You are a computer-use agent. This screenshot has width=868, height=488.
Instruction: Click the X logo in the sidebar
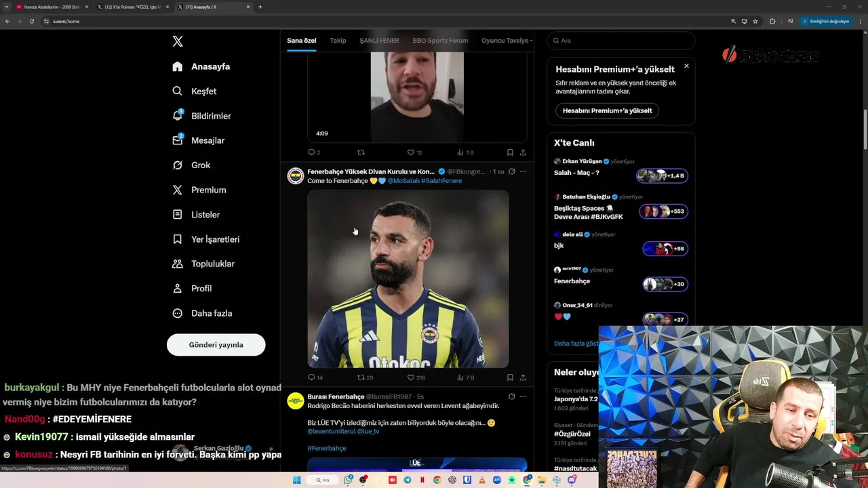pyautogui.click(x=178, y=41)
